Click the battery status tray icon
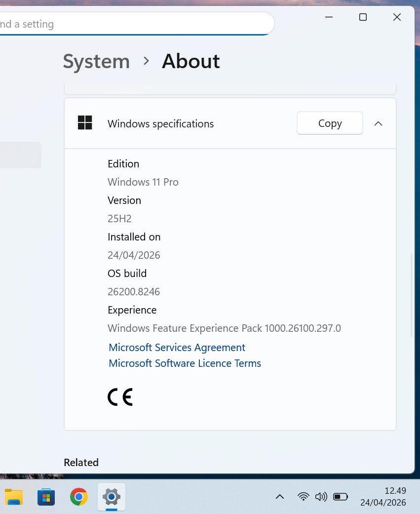The width and height of the screenshot is (420, 514). click(341, 496)
